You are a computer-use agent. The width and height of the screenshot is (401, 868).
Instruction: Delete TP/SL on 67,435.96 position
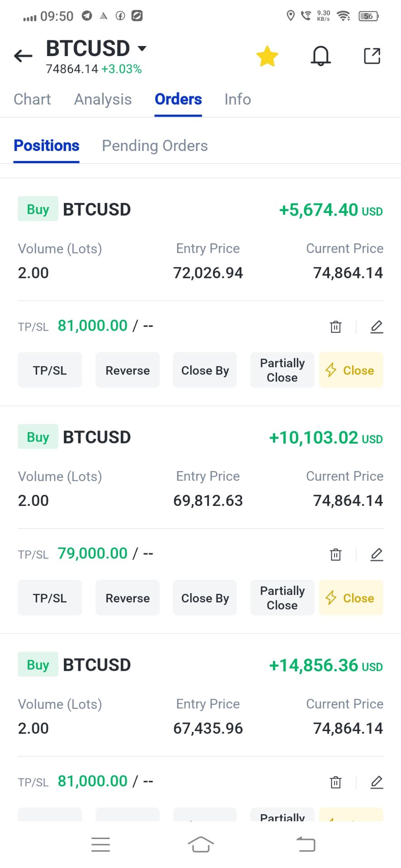335,782
